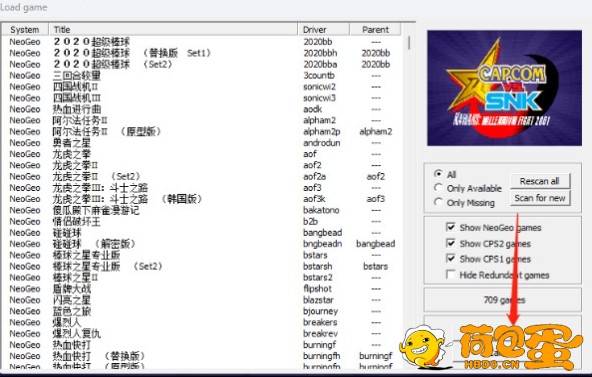This screenshot has width=592, height=377.
Task: Click the game list scrollbar thumb
Action: click(409, 43)
